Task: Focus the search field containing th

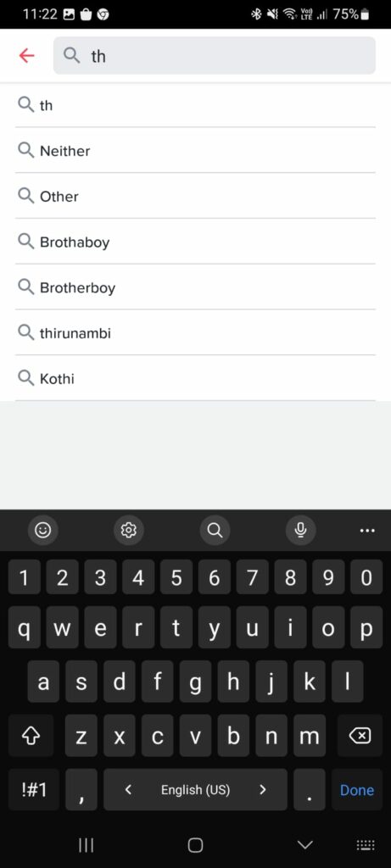Action: tap(215, 55)
